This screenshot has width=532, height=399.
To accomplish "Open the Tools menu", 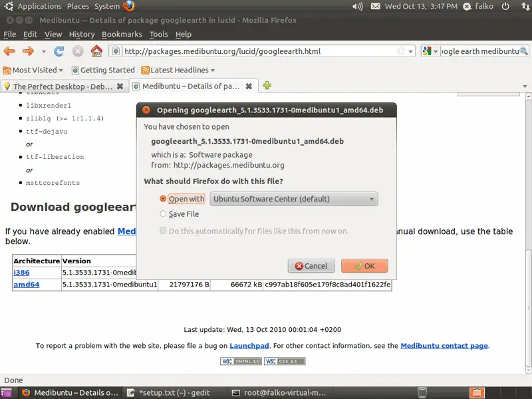I will click(x=159, y=35).
